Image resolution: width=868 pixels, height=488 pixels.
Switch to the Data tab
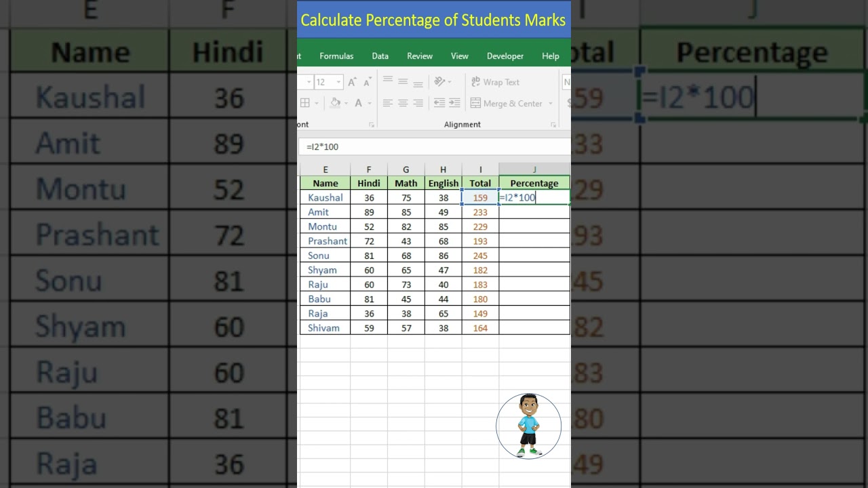pyautogui.click(x=380, y=56)
